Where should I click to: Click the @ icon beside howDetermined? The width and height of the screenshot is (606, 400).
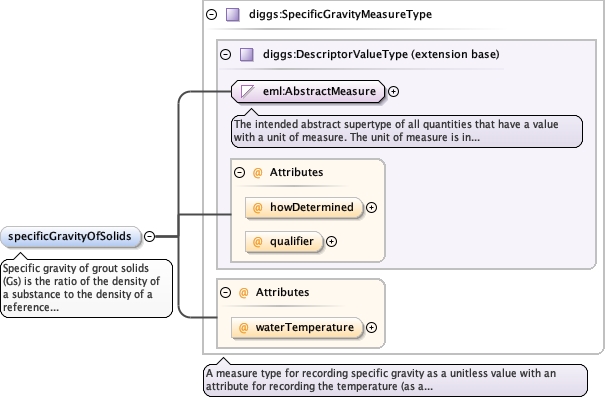[x=257, y=207]
